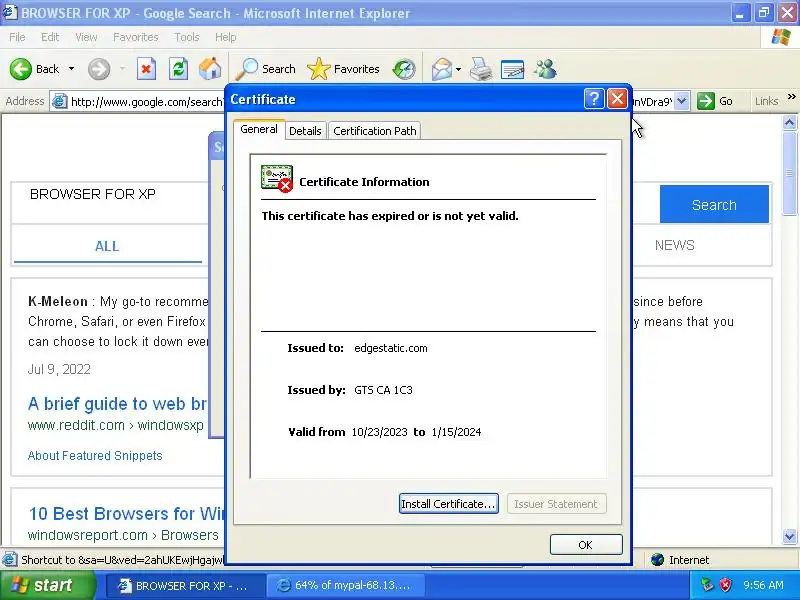Click the security shield tray icon
This screenshot has width=800, height=600.
pos(725,585)
